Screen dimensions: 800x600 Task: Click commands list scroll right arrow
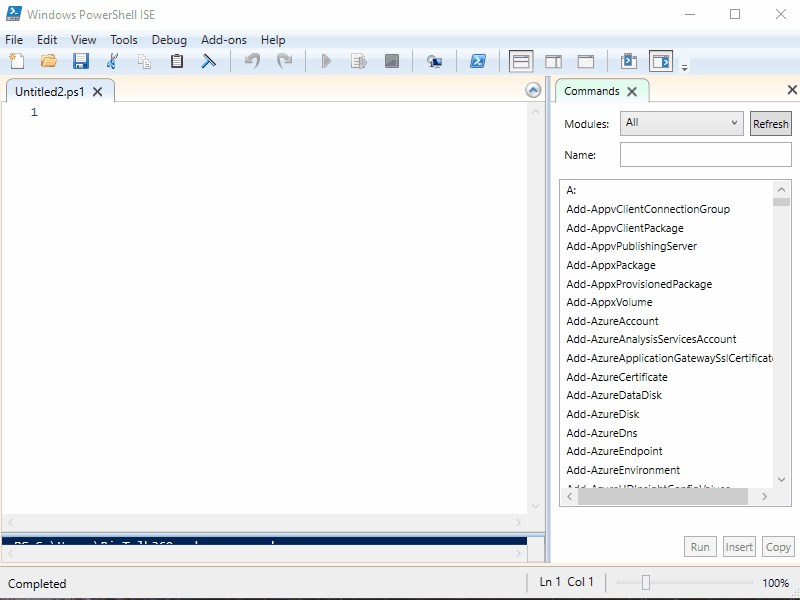coord(764,496)
